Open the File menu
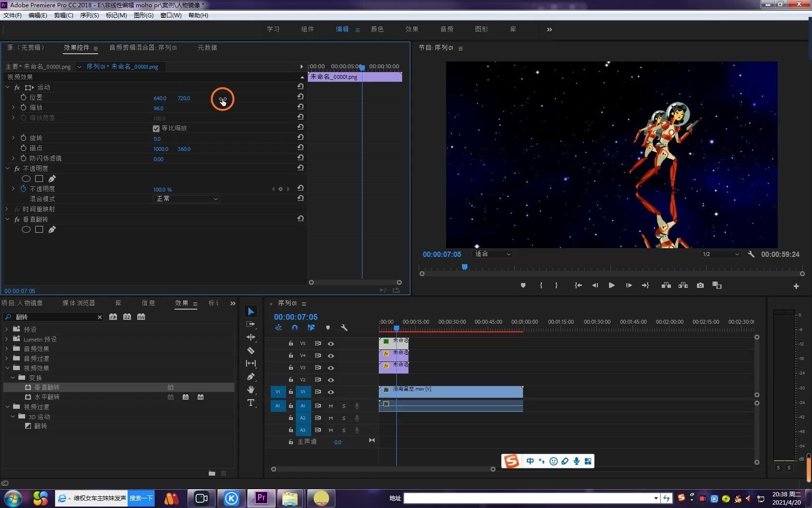812x508 pixels. pyautogui.click(x=12, y=15)
